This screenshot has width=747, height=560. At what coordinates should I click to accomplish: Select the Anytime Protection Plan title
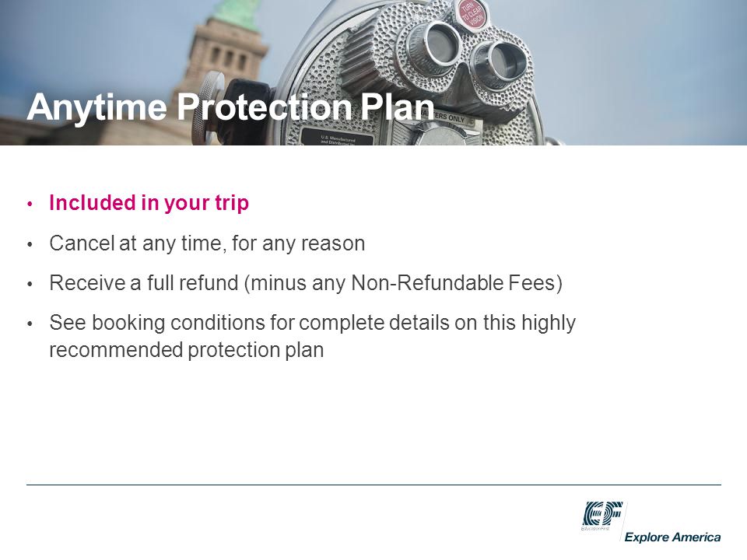[x=230, y=107]
